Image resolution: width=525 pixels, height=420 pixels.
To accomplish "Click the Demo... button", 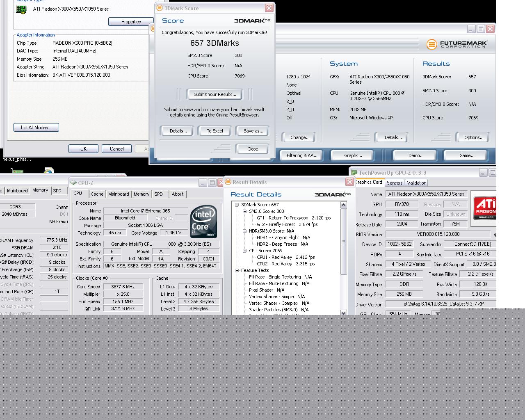I will coord(416,155).
